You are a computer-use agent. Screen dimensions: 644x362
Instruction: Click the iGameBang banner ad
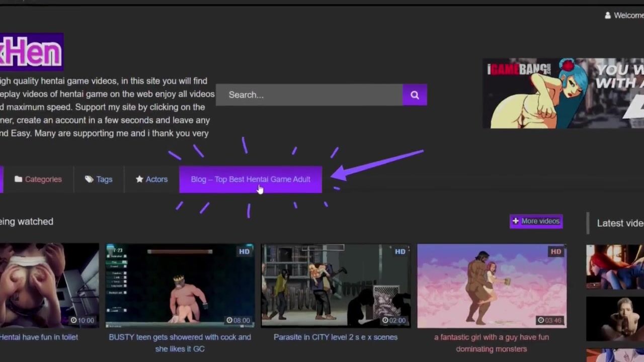pos(562,94)
